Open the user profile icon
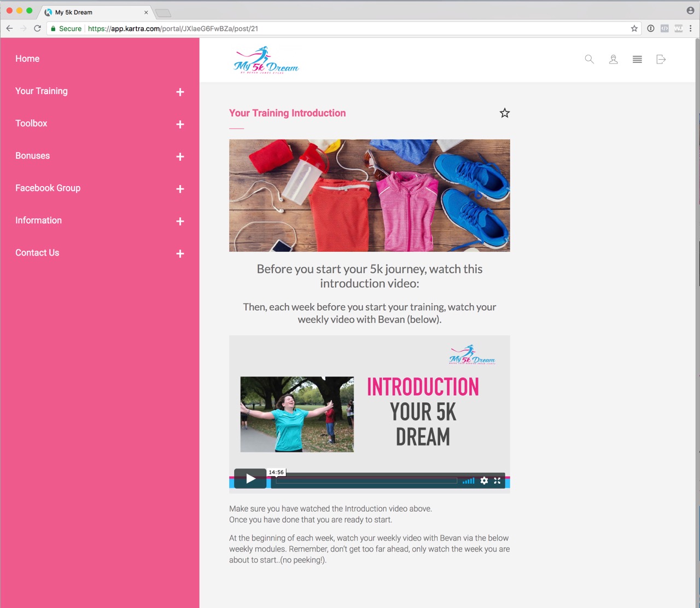700x608 pixels. pyautogui.click(x=613, y=59)
